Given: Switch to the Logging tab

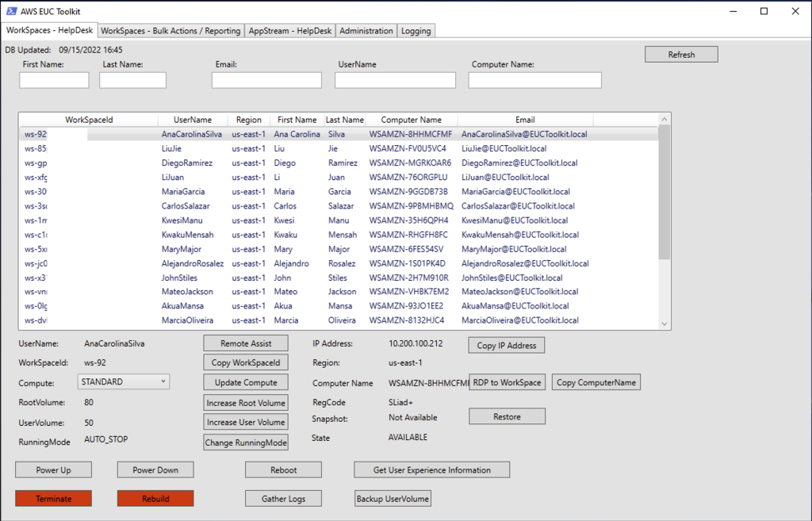Looking at the screenshot, I should (416, 30).
